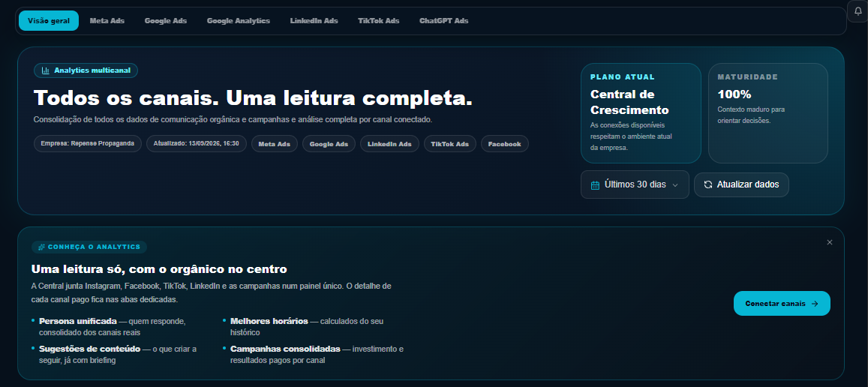Click the Sugestões de conteúdo bullet text
Viewport: 868px width, 387px height.
(x=90, y=349)
